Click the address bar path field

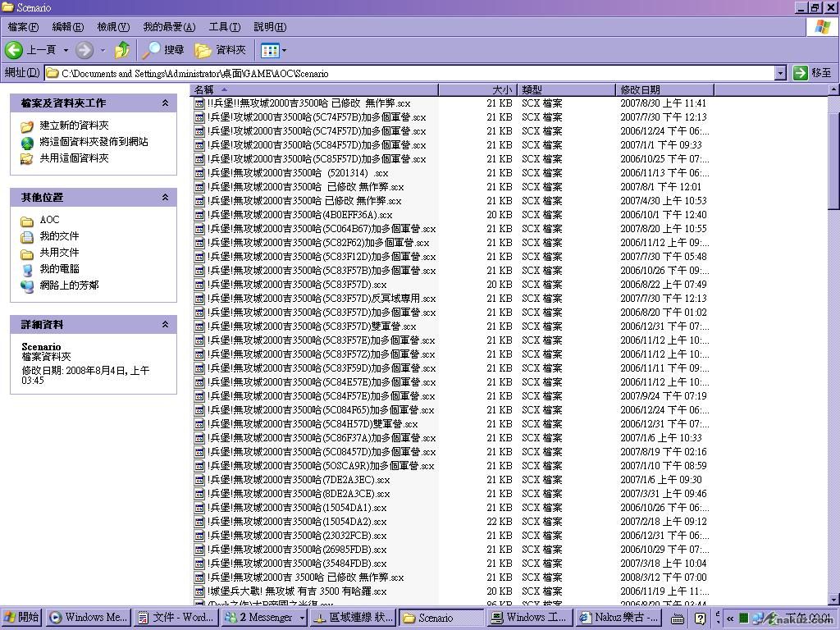coord(410,73)
